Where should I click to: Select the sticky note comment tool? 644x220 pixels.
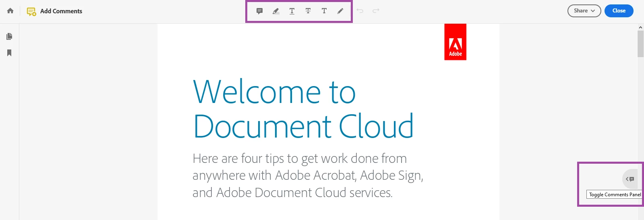click(260, 11)
